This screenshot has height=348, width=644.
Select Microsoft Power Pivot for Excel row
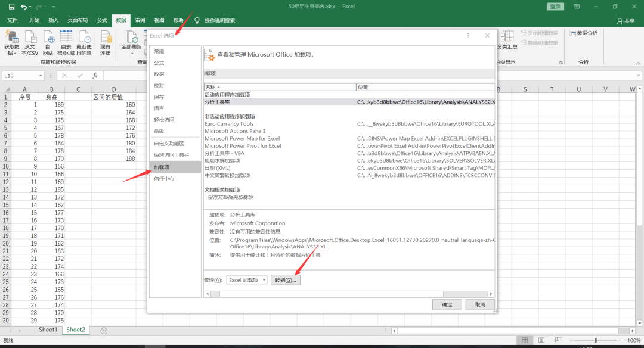[x=349, y=145]
